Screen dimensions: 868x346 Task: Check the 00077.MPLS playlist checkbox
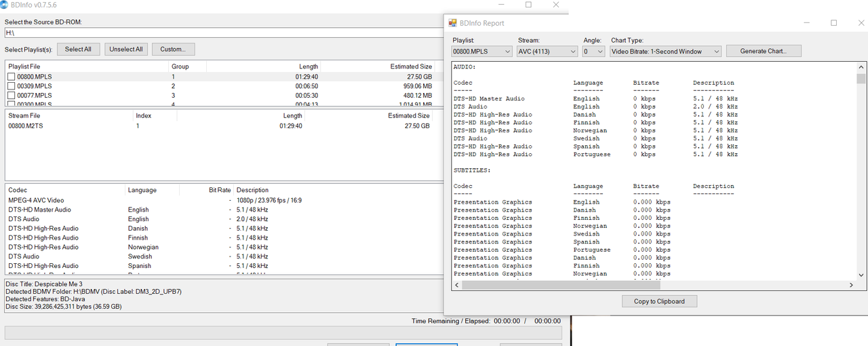coord(12,96)
